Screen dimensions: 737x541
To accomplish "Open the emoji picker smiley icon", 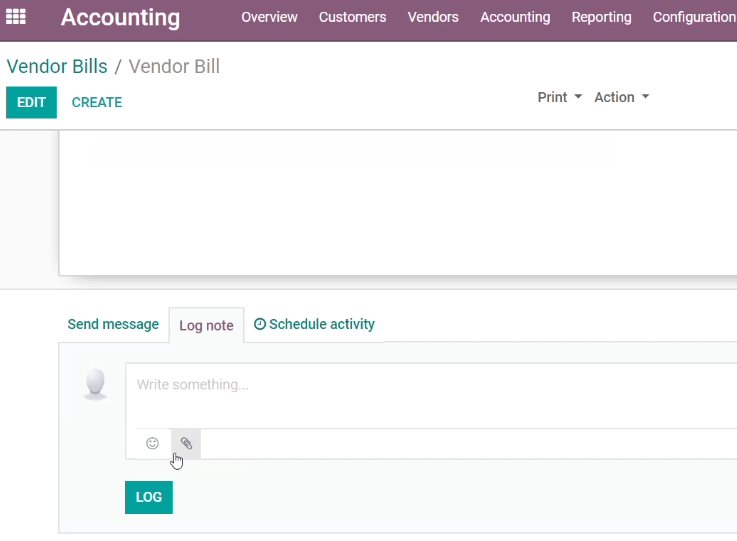I will click(152, 443).
